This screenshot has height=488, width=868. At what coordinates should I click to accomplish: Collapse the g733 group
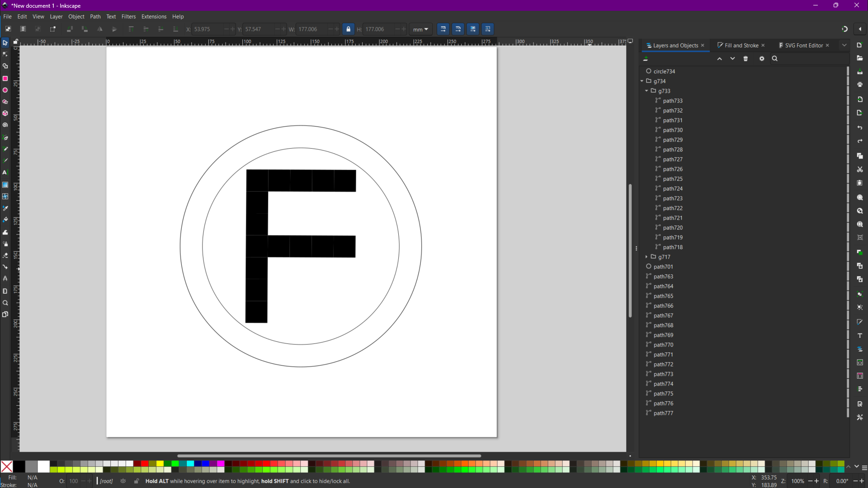point(646,91)
